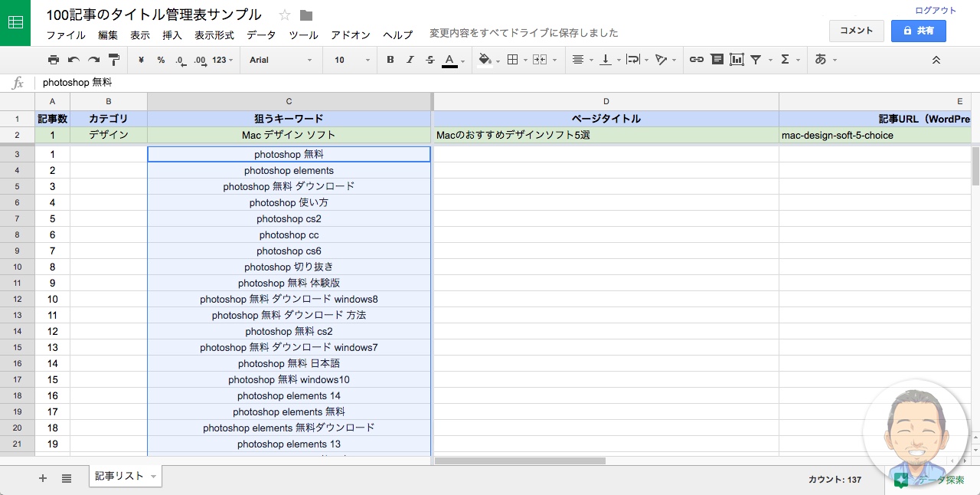Click the vertical scrollbar thumb
The width and height of the screenshot is (980, 495).
(975, 166)
